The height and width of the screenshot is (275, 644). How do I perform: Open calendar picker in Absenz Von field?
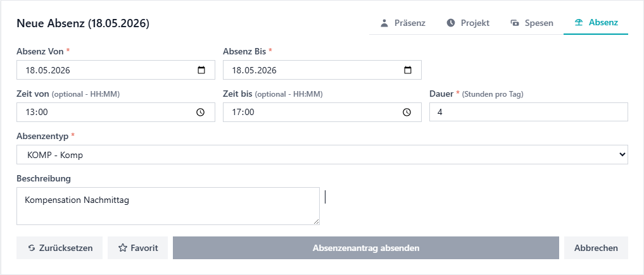coord(201,70)
